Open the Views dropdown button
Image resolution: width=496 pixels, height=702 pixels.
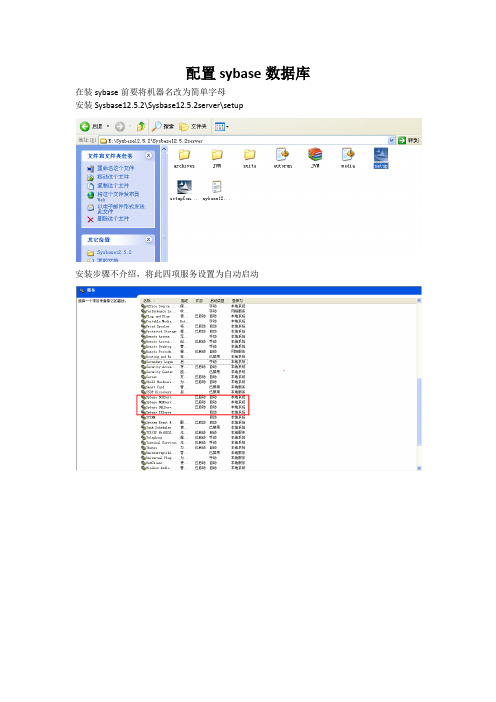pyautogui.click(x=222, y=127)
